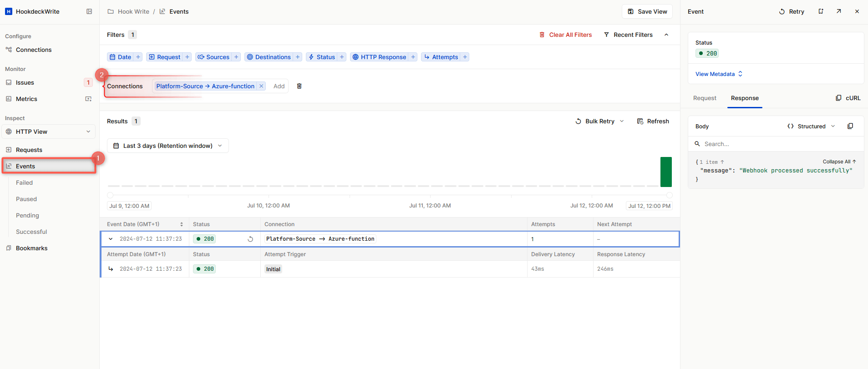This screenshot has width=868, height=369.
Task: Click the Date filter chip
Action: coord(120,57)
